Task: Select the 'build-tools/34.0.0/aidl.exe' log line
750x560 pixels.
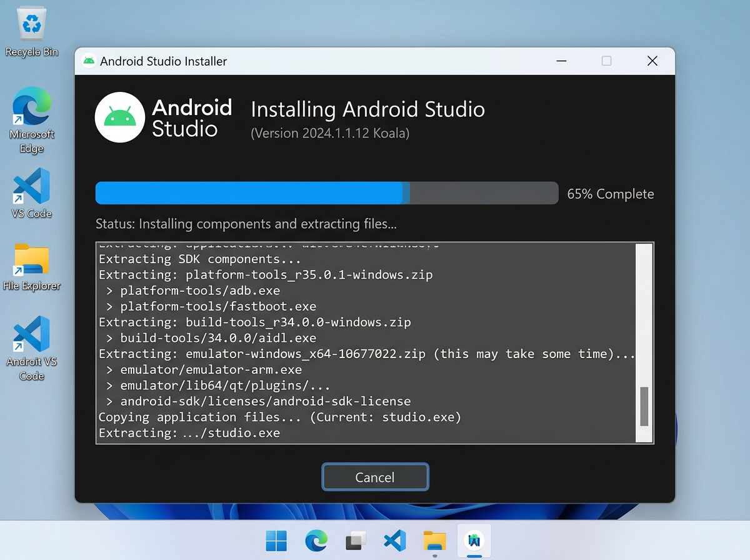Action: pos(211,338)
